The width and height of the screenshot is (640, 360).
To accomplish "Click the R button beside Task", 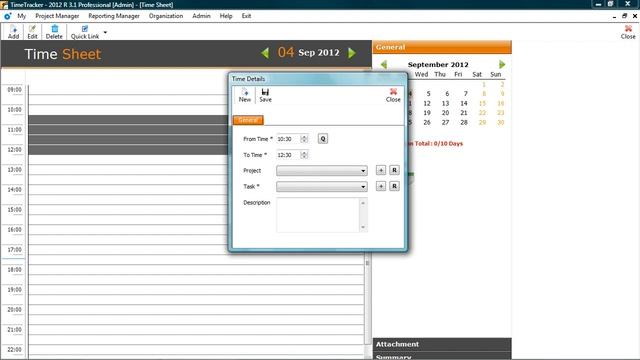I will pos(394,186).
